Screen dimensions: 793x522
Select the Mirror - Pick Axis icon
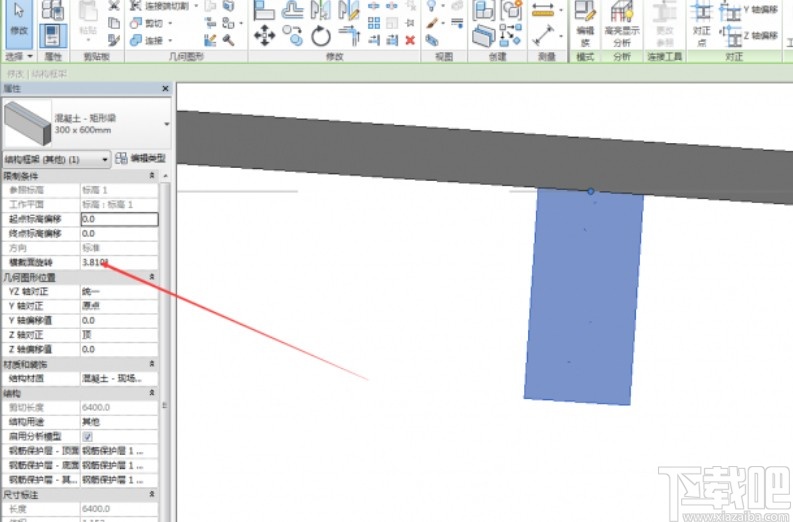pyautogui.click(x=321, y=10)
